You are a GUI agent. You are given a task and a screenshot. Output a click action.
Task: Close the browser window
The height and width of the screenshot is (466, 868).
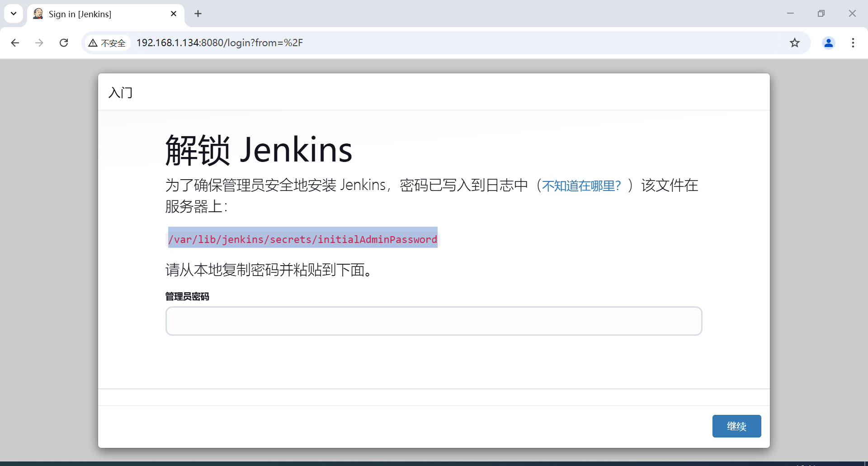pos(852,14)
